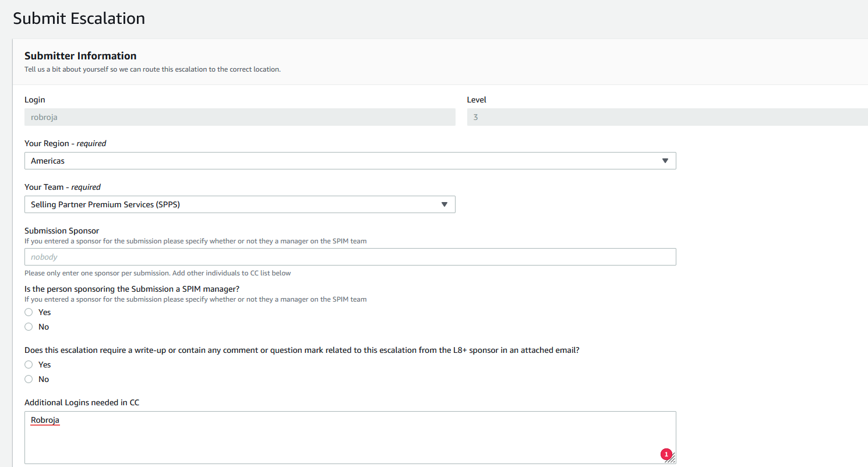The image size is (868, 467).
Task: Focus the Submission Sponsor input field
Action: tap(350, 257)
